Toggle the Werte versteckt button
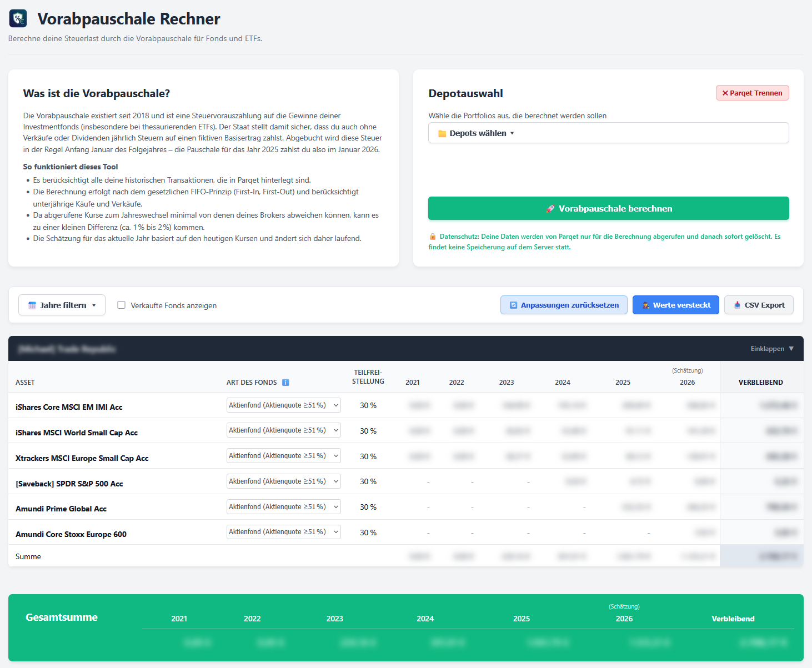This screenshot has height=668, width=812. click(x=676, y=305)
